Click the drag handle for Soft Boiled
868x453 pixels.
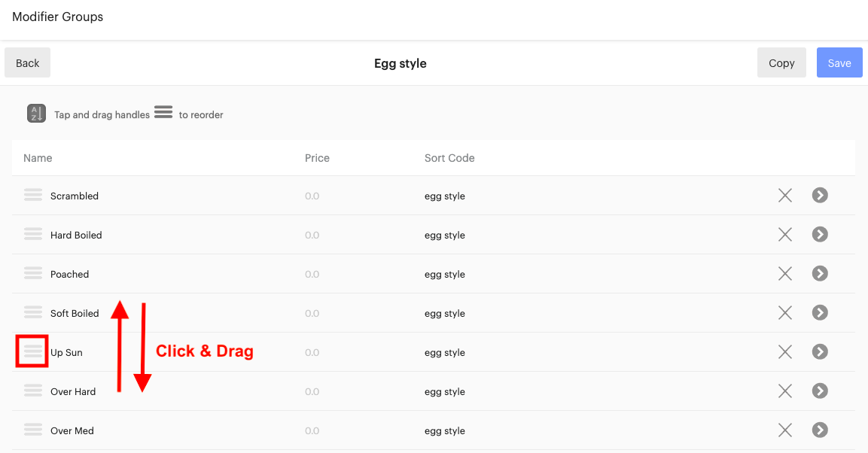(x=33, y=312)
